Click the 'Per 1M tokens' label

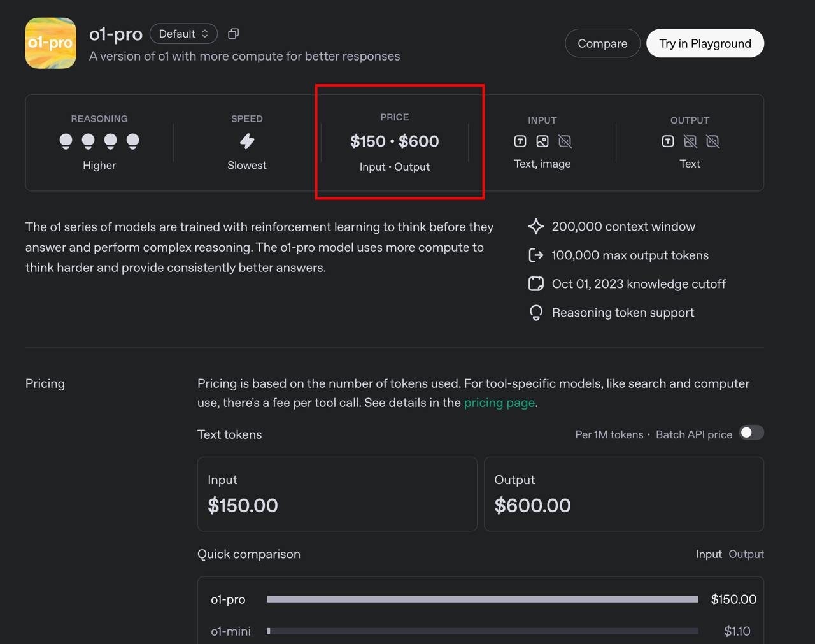point(609,434)
